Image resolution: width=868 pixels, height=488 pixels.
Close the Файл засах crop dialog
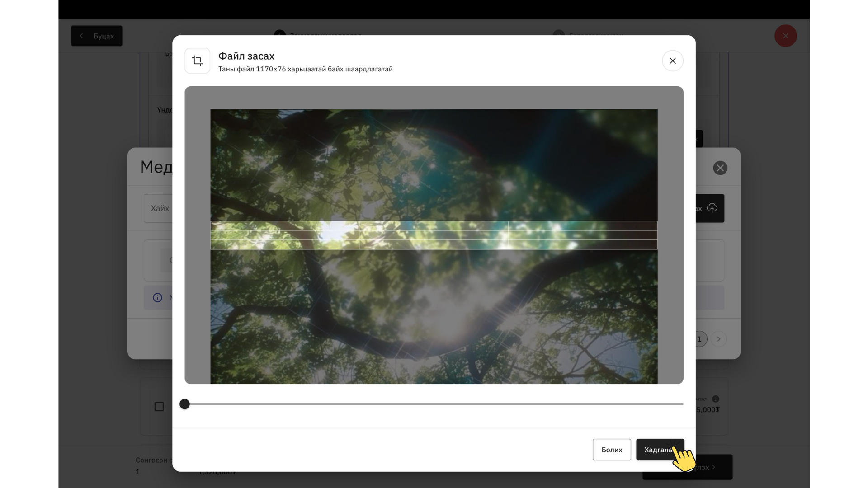click(672, 61)
